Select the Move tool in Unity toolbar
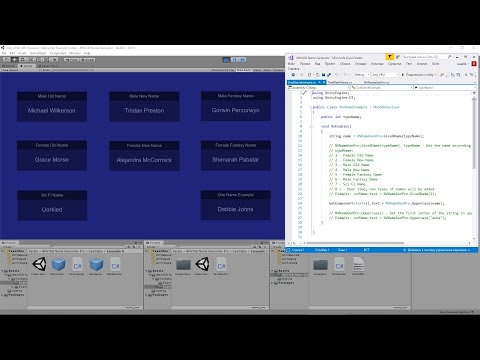The height and width of the screenshot is (360, 480). pos(14,60)
